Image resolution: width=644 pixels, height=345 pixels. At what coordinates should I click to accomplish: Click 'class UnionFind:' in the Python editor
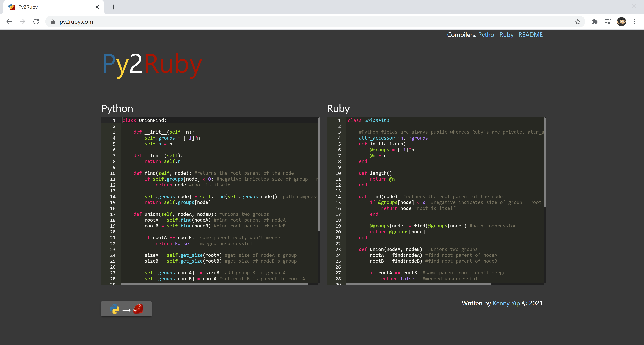click(144, 120)
